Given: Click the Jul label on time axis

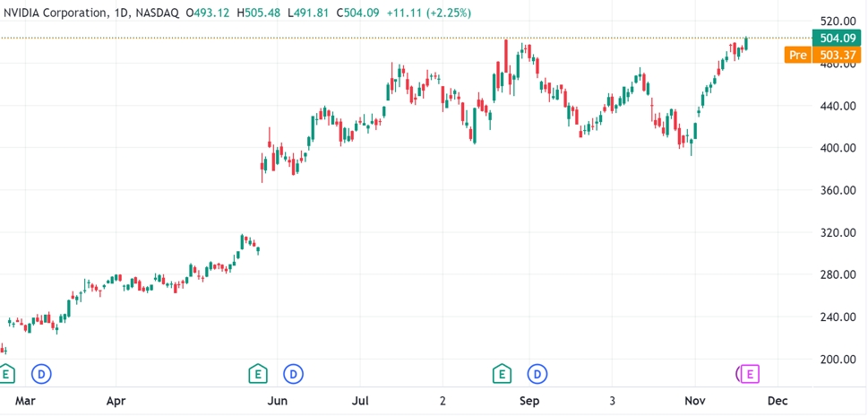Looking at the screenshot, I should tap(360, 400).
